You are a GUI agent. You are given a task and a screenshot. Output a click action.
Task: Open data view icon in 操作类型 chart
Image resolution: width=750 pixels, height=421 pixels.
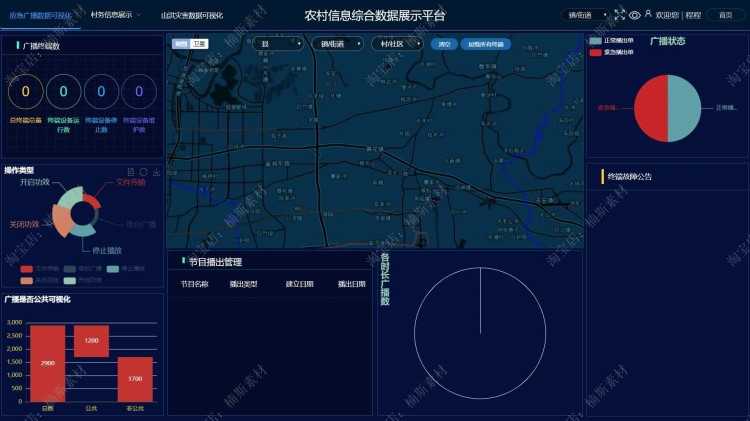point(131,171)
